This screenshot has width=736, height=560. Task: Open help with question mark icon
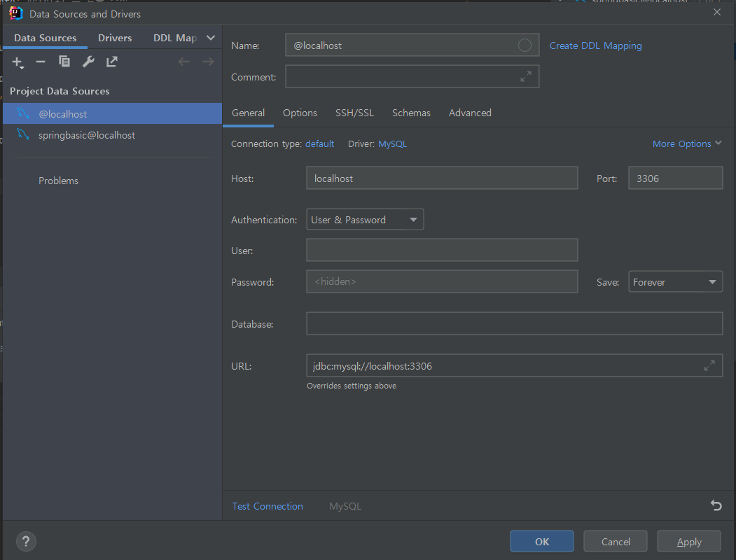(x=27, y=541)
